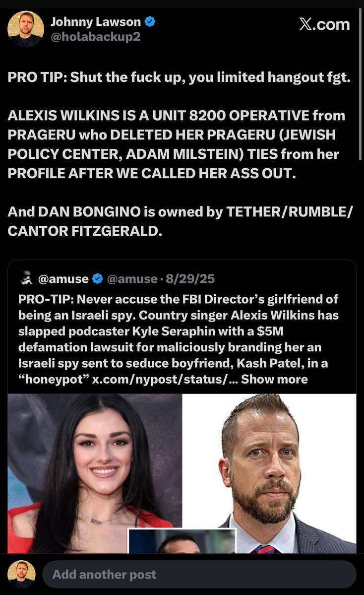Viewport: 364px width, 595px height.
Task: Open the smiling woman photo thumbnail
Action: coord(95,473)
